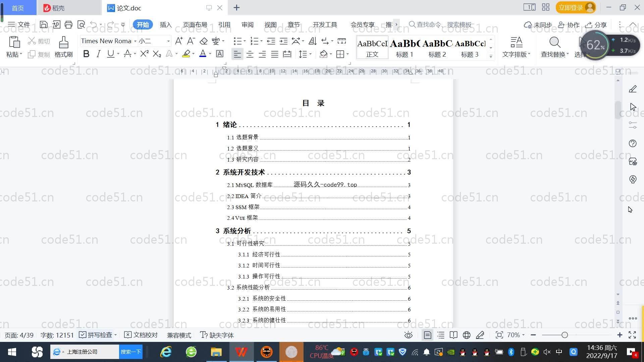This screenshot has width=644, height=362.
Task: Click 分享 share button
Action: pyautogui.click(x=596, y=25)
